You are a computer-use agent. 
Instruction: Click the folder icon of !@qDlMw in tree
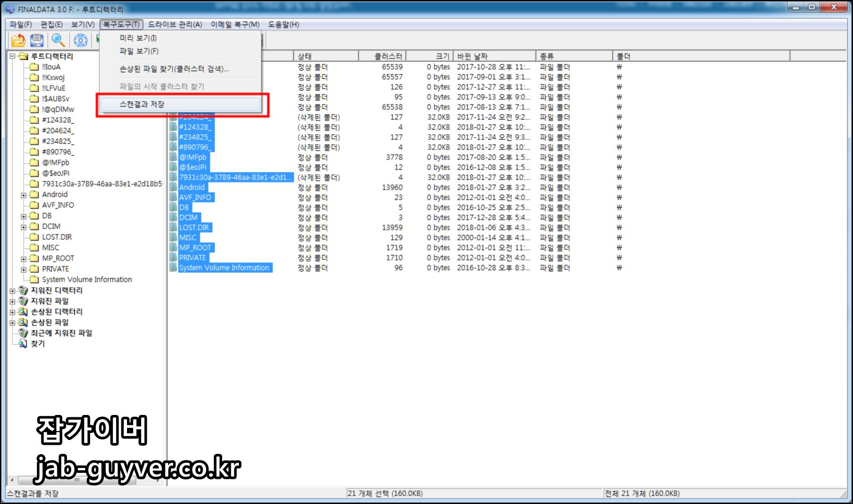tap(34, 109)
